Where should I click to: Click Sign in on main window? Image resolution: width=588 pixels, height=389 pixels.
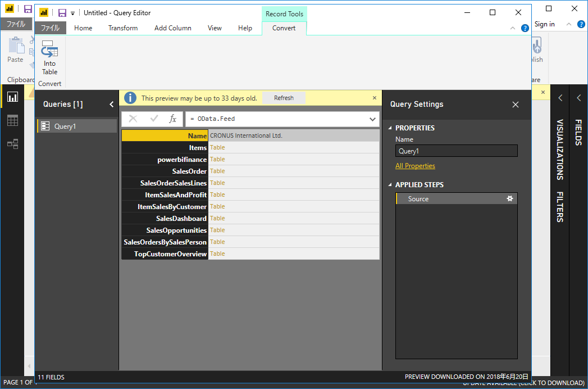[x=545, y=24]
